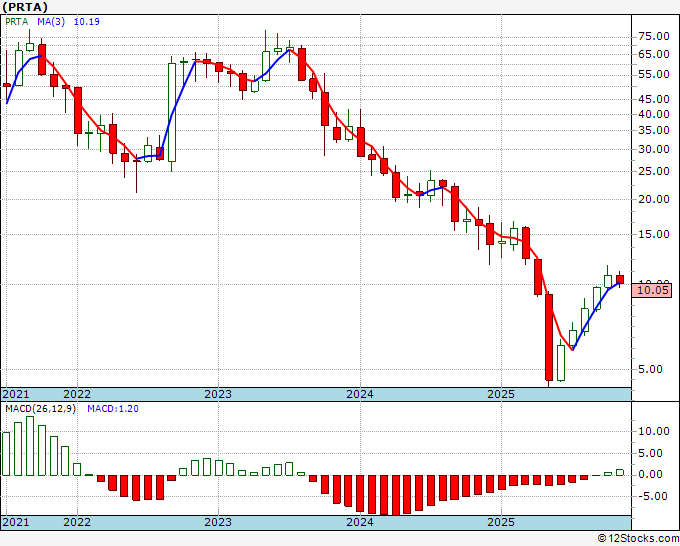Click the 15.00 price axis label
The height and width of the screenshot is (546, 680).
654,234
